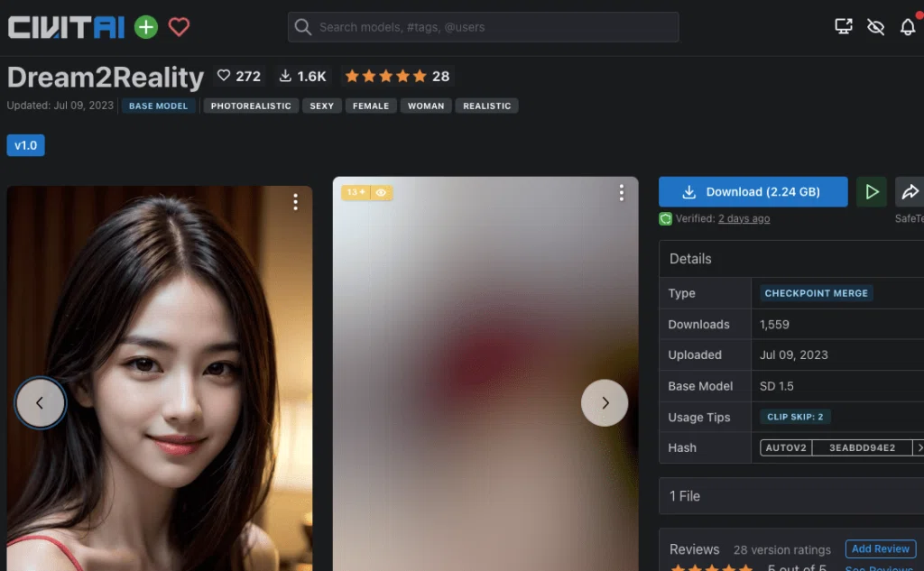Reveal the blurred image via 13+ eye badge
The image size is (924, 571).
click(366, 193)
